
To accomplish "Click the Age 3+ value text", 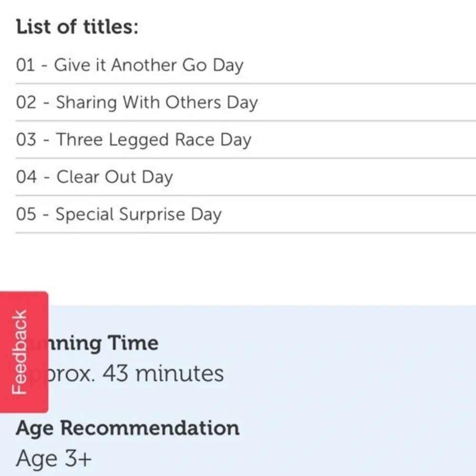I will coord(54,459).
